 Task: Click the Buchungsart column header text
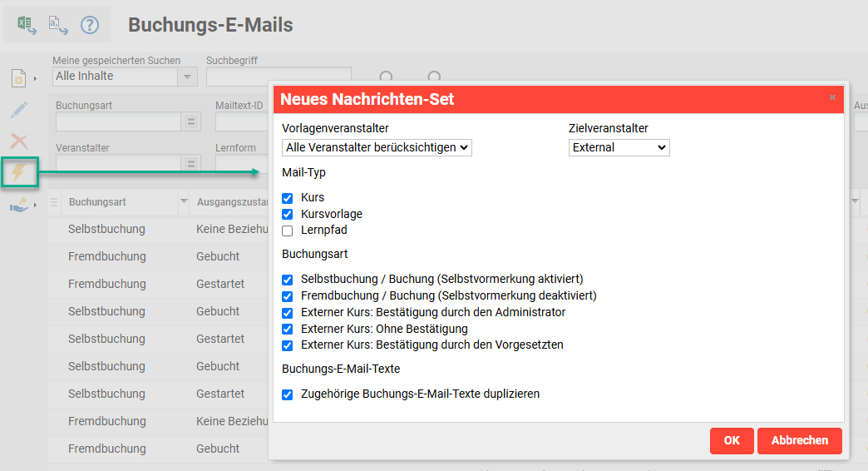pyautogui.click(x=97, y=202)
